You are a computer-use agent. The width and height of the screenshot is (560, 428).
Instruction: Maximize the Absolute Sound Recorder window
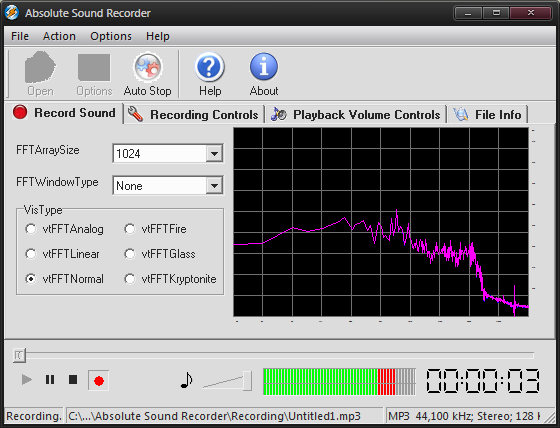click(x=496, y=14)
